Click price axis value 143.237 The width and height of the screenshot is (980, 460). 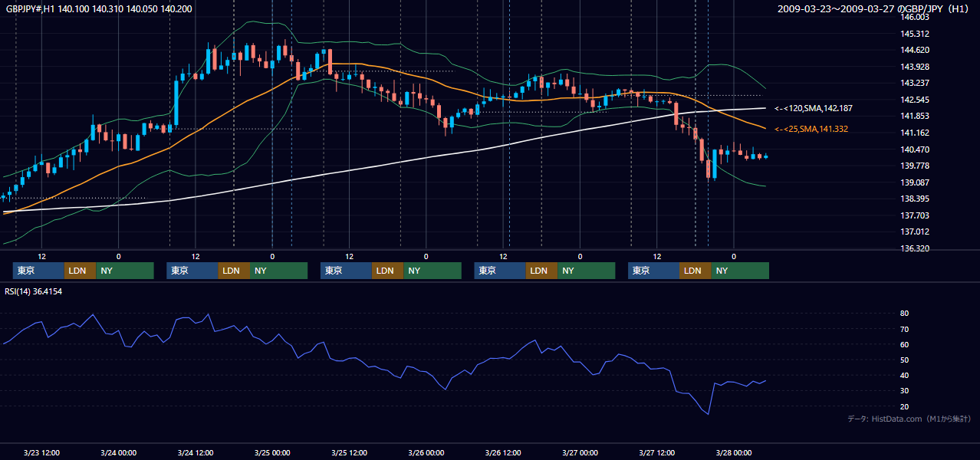tap(914, 83)
